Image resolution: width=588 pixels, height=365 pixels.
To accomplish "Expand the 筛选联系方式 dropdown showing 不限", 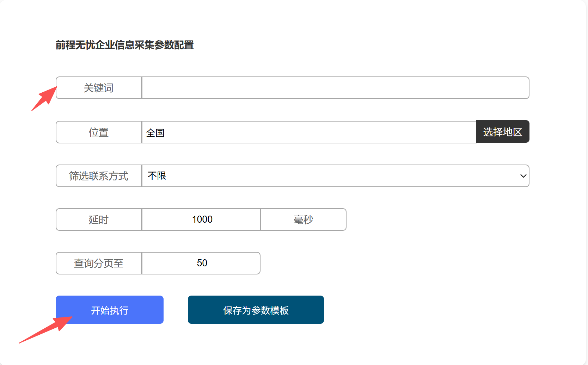I will [335, 176].
